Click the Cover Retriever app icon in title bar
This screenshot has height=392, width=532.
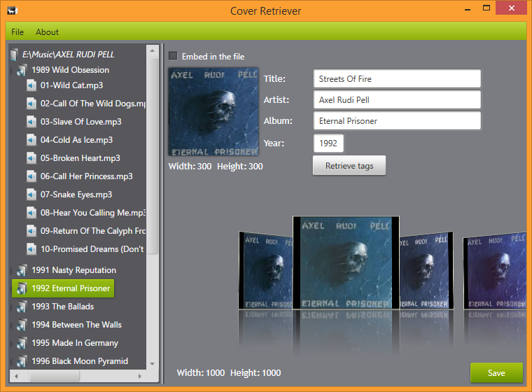12,10
